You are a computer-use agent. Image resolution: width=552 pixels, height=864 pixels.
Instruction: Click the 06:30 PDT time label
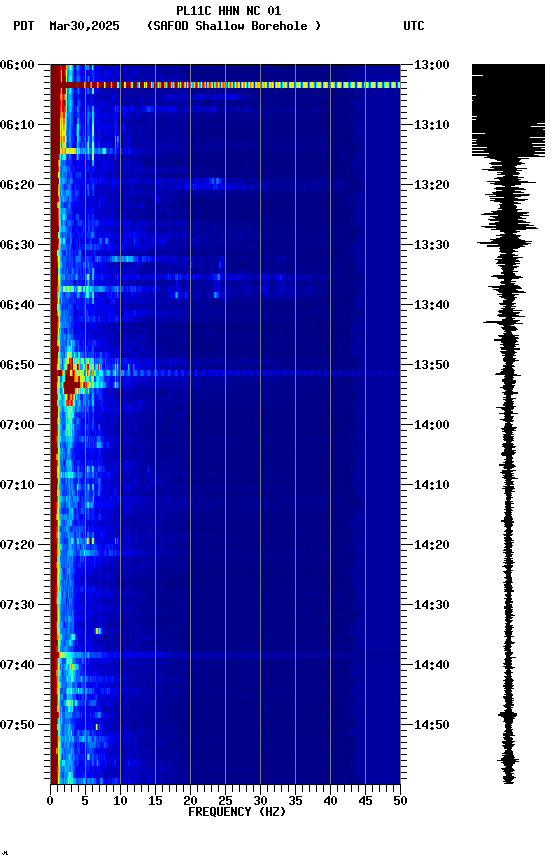point(17,245)
